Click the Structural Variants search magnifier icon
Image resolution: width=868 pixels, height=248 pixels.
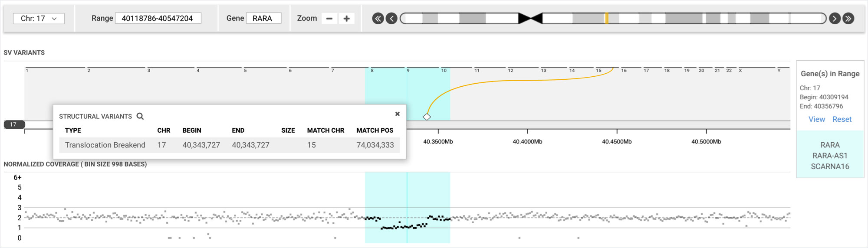click(x=140, y=116)
